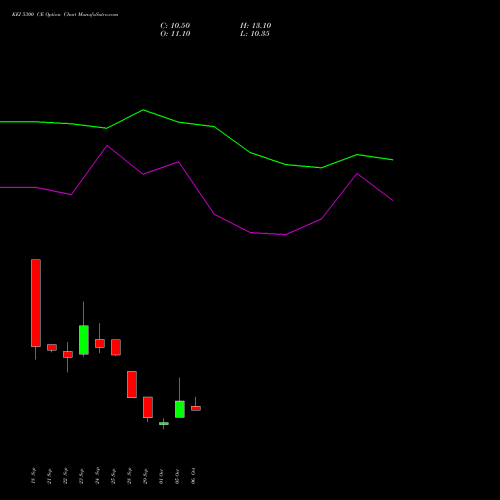The width and height of the screenshot is (500, 500).
Task: Click the tiny green candle for 01 Oct
Action: pos(164,423)
